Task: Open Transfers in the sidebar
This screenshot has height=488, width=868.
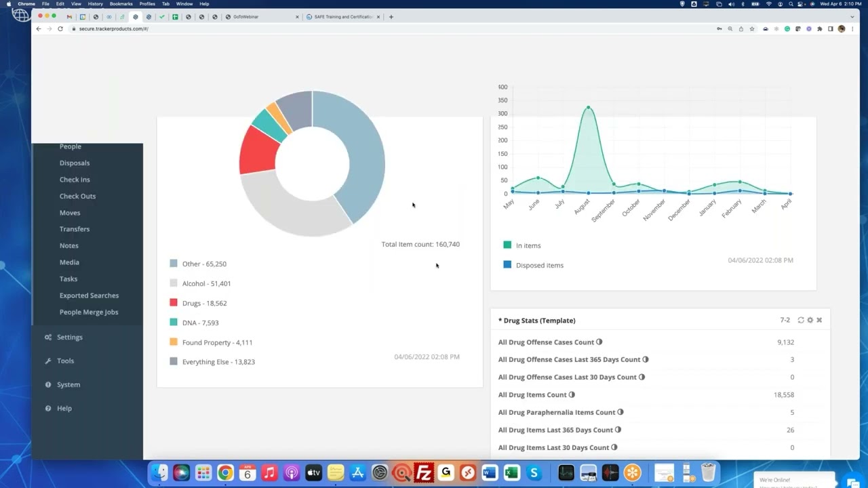Action: [75, 229]
